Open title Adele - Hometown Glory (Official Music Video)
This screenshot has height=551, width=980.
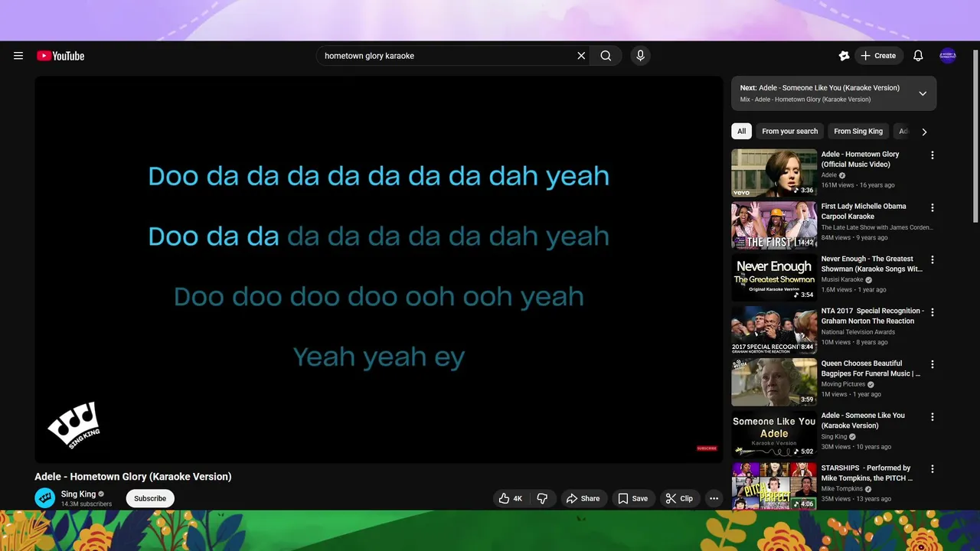pyautogui.click(x=860, y=159)
